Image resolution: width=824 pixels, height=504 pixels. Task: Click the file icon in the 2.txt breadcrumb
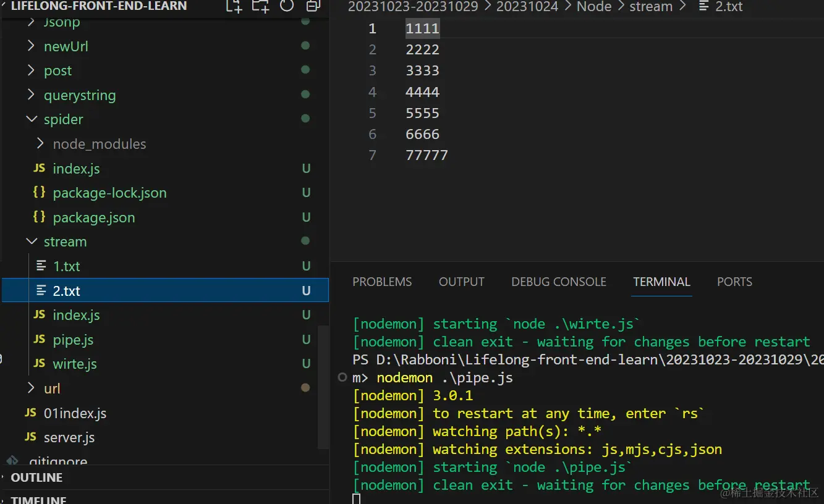tap(703, 7)
